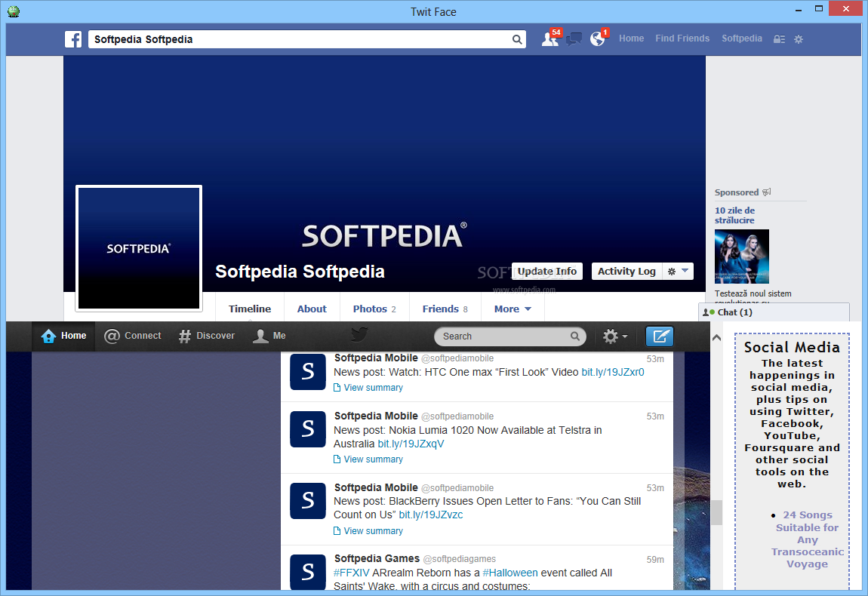
Task: Click scroll-up arrow of Twitter pane
Action: (716, 337)
